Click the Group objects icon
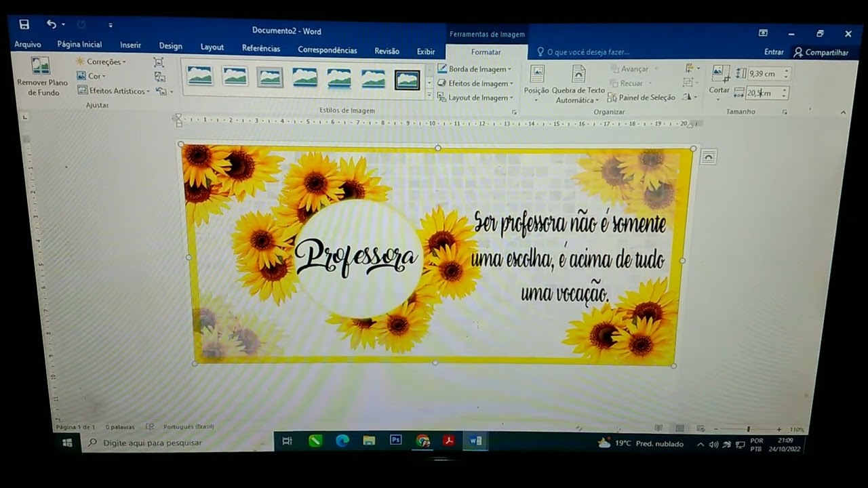 click(689, 83)
